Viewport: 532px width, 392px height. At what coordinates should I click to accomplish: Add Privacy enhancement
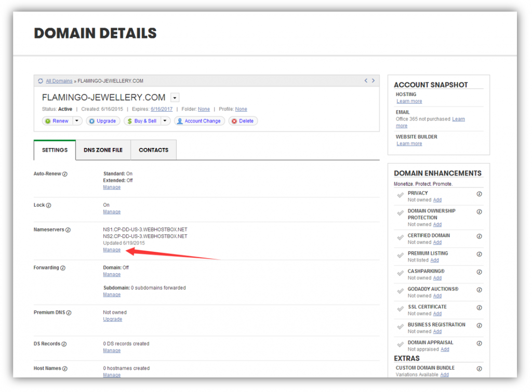point(437,200)
